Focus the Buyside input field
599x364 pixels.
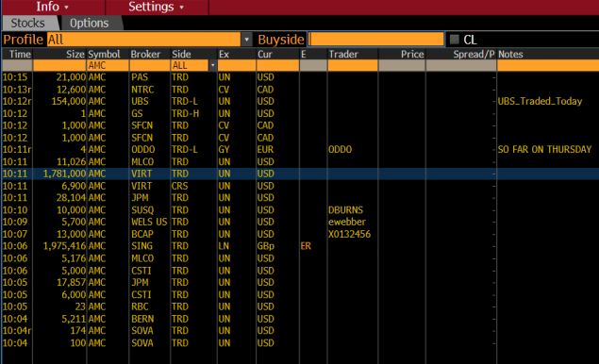(x=376, y=40)
